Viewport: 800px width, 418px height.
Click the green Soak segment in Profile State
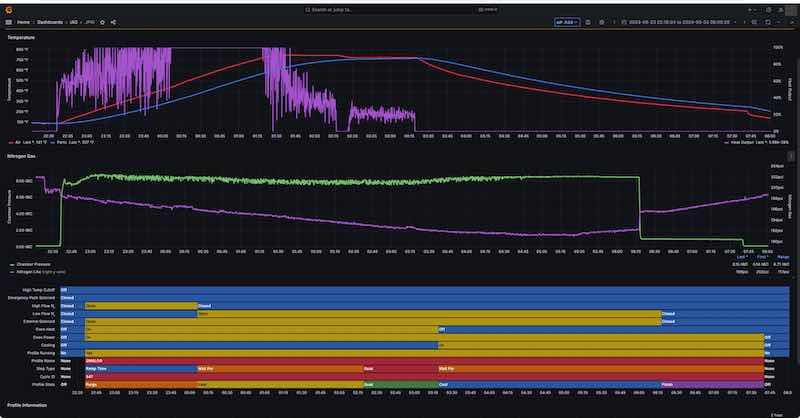click(x=401, y=385)
